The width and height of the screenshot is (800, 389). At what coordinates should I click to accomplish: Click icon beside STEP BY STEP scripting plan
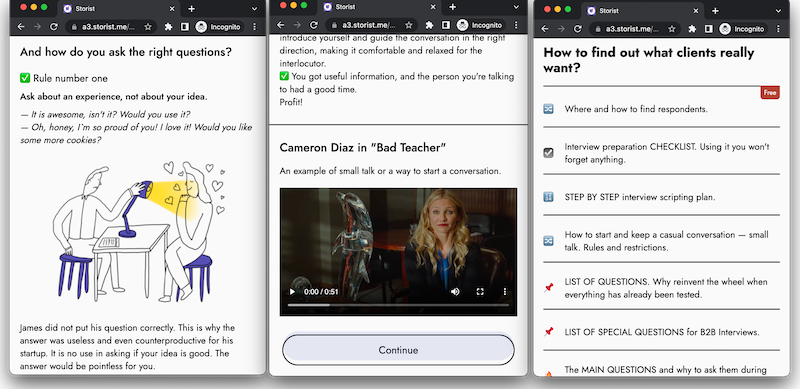pos(548,197)
